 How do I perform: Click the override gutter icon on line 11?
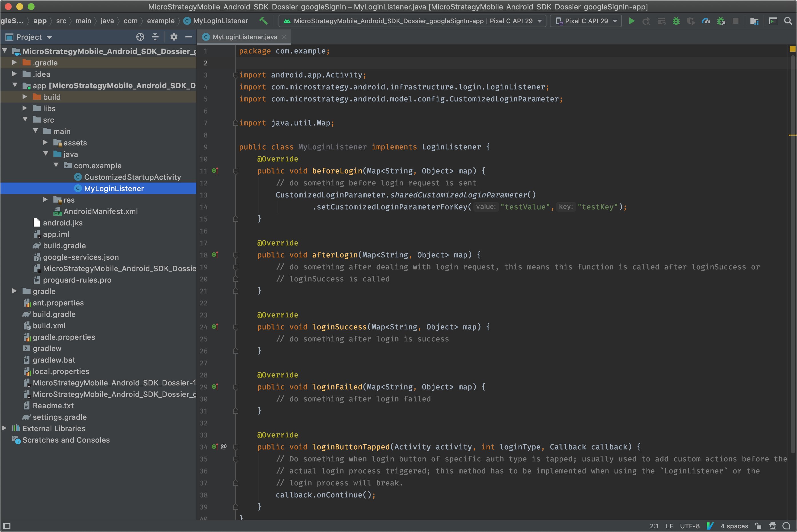(215, 171)
